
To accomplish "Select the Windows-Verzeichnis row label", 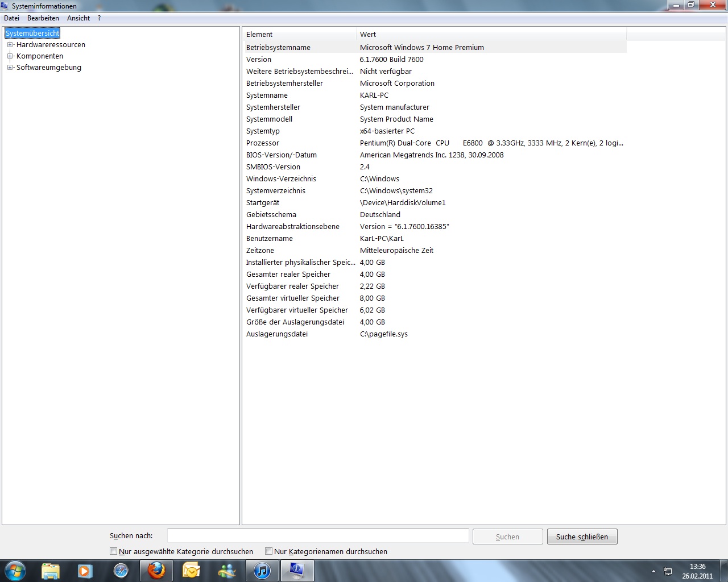I will click(x=281, y=179).
